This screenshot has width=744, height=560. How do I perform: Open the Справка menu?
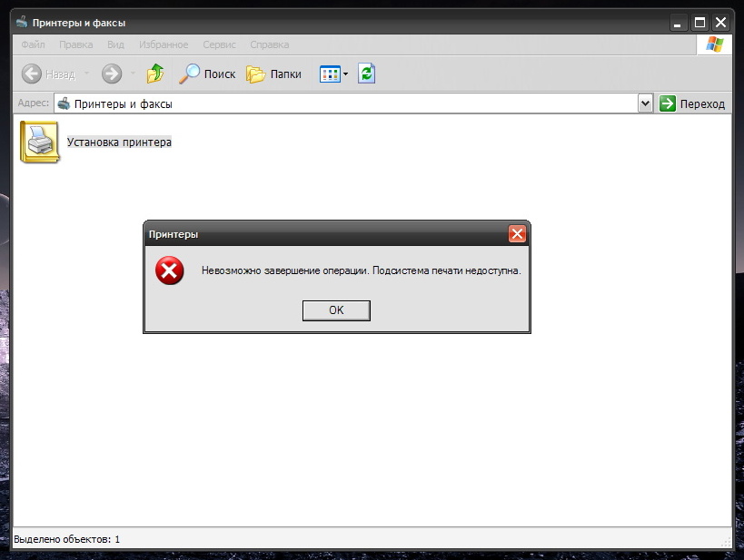270,44
